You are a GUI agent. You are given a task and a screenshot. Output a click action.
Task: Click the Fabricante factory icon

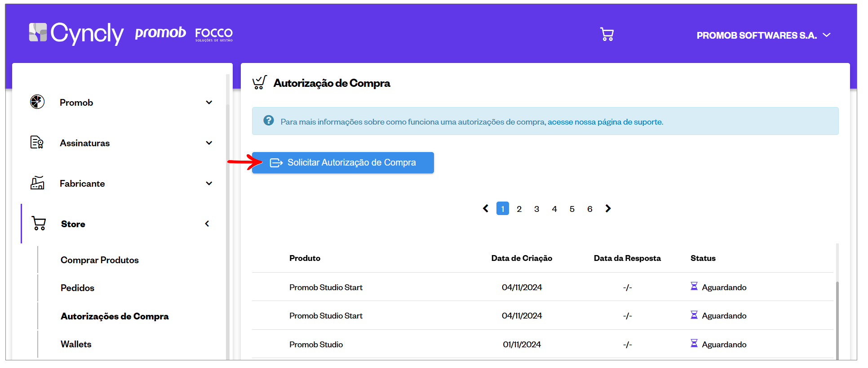click(37, 183)
